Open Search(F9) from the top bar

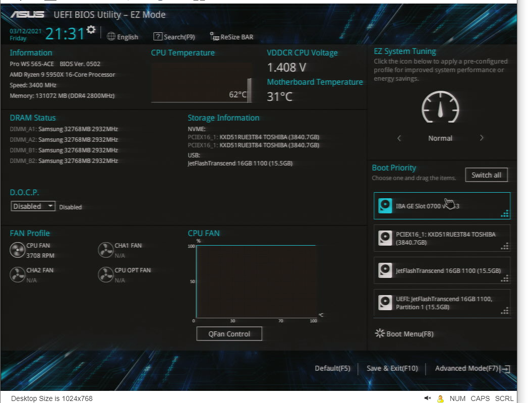click(x=174, y=37)
